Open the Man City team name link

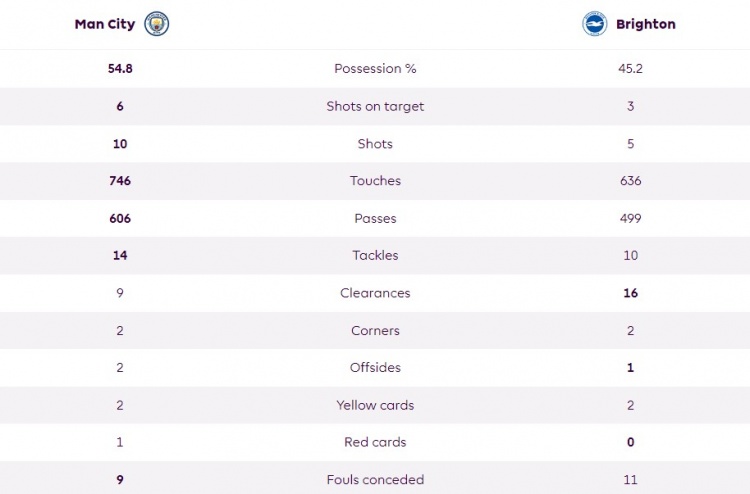[x=105, y=24]
